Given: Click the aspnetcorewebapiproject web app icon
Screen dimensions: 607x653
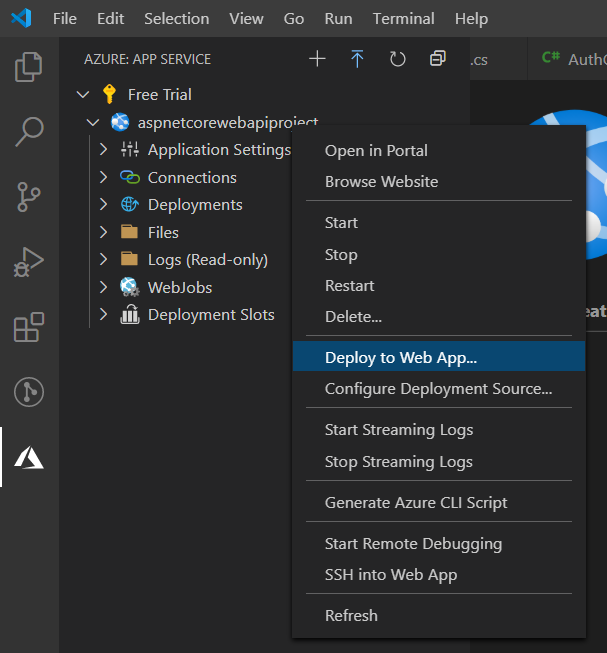Looking at the screenshot, I should [x=120, y=122].
